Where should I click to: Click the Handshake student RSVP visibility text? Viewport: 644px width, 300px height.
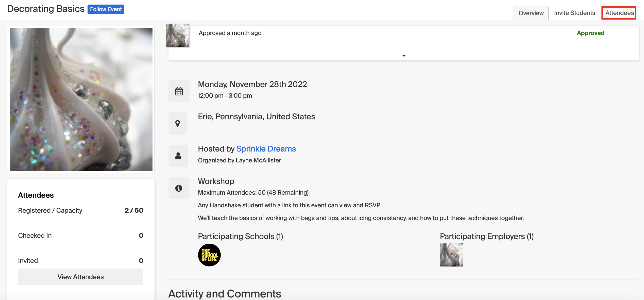tap(289, 205)
